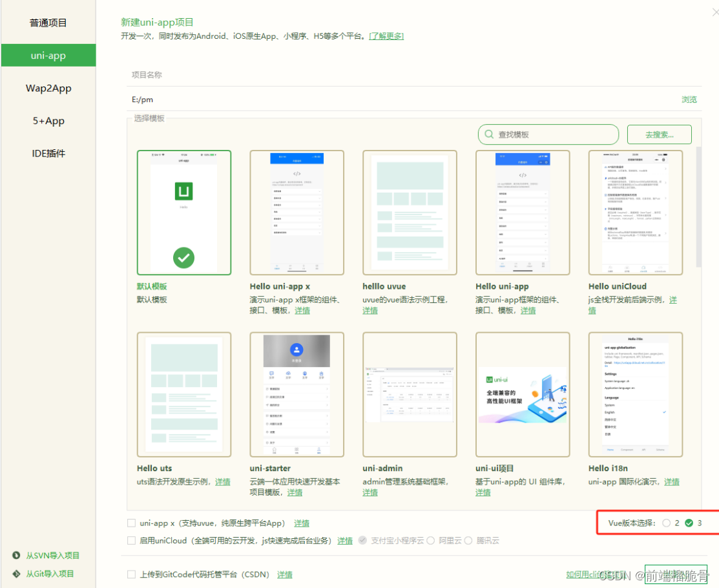Screen dimensions: 719x588
Task: Select the 阿里云 radio option
Action: point(430,540)
